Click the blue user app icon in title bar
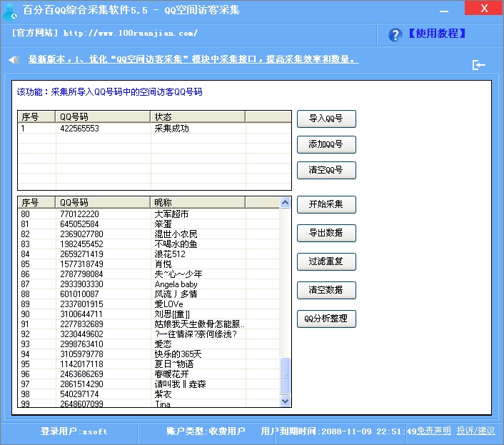504x445 pixels. [10, 11]
